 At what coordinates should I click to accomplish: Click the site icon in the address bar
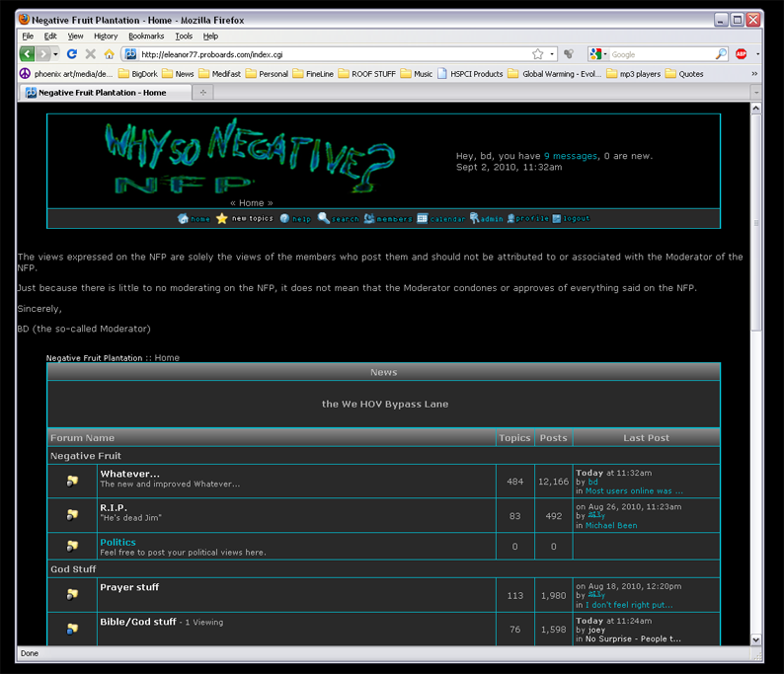click(130, 54)
